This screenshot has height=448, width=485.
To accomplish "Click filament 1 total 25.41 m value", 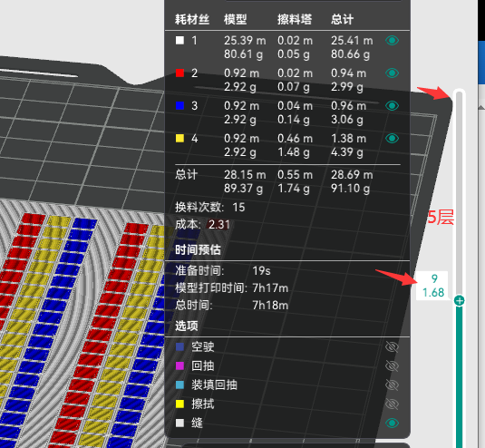I will pos(352,41).
